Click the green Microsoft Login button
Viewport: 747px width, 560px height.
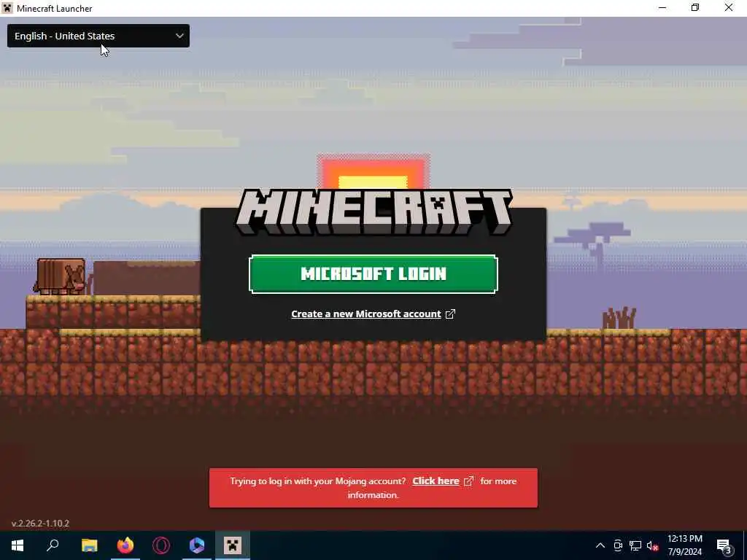373,274
